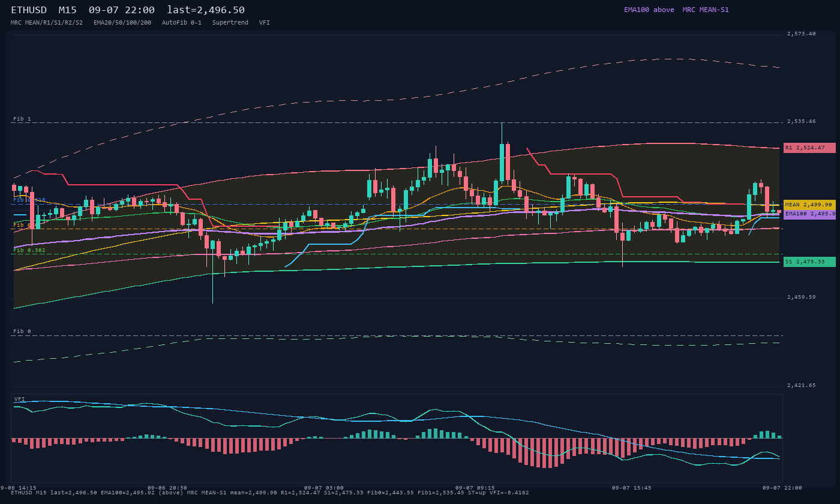The width and height of the screenshot is (840, 504).
Task: Click the "EMA20/50/100/200" indicator label
Action: [122, 23]
